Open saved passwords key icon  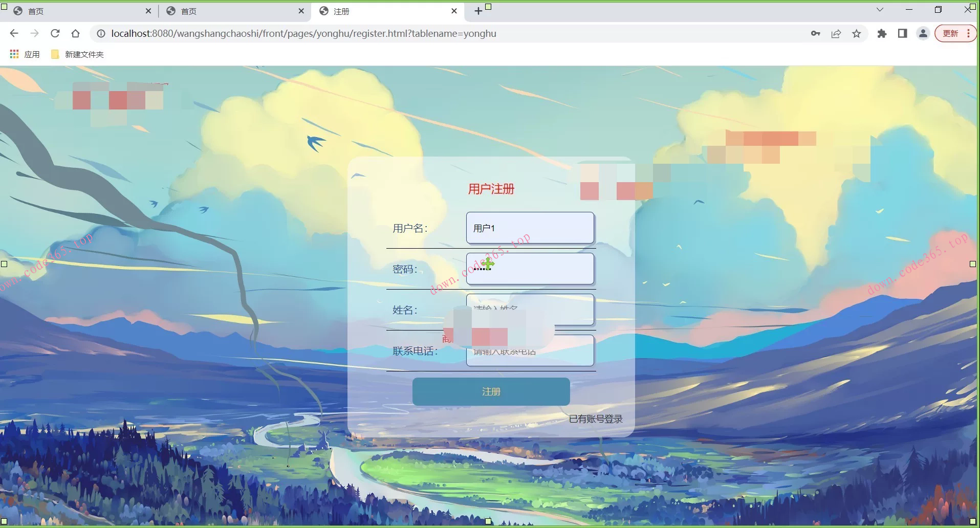(x=815, y=34)
